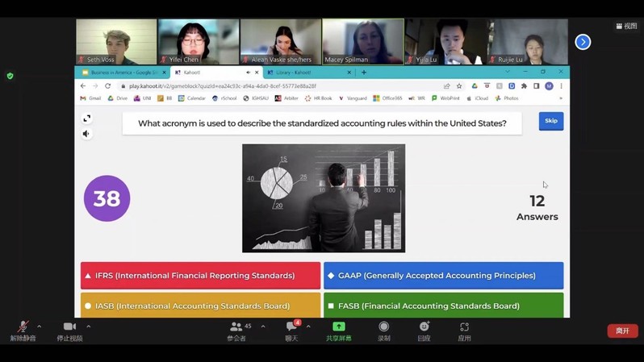
Task: Open the chat icon with notification badge
Action: (291, 327)
